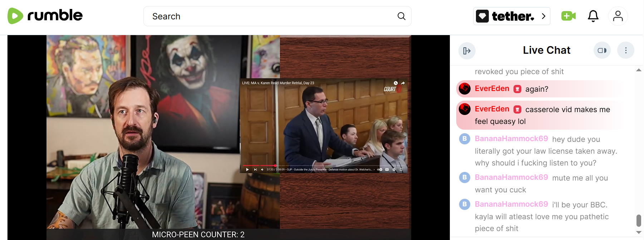Click EverEden's avatar on casserole message
The height and width of the screenshot is (240, 644).
(x=465, y=109)
